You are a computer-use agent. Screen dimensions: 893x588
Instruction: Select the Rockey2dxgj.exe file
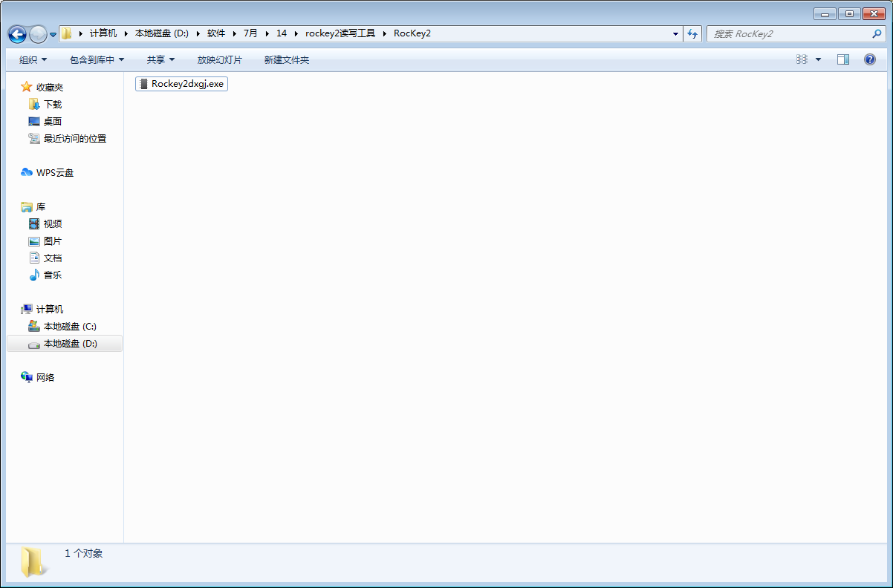point(186,84)
